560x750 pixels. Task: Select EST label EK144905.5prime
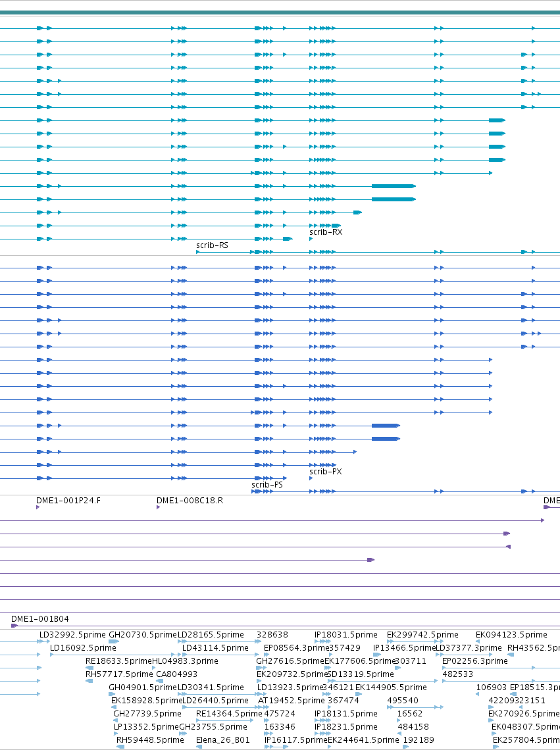(x=391, y=687)
